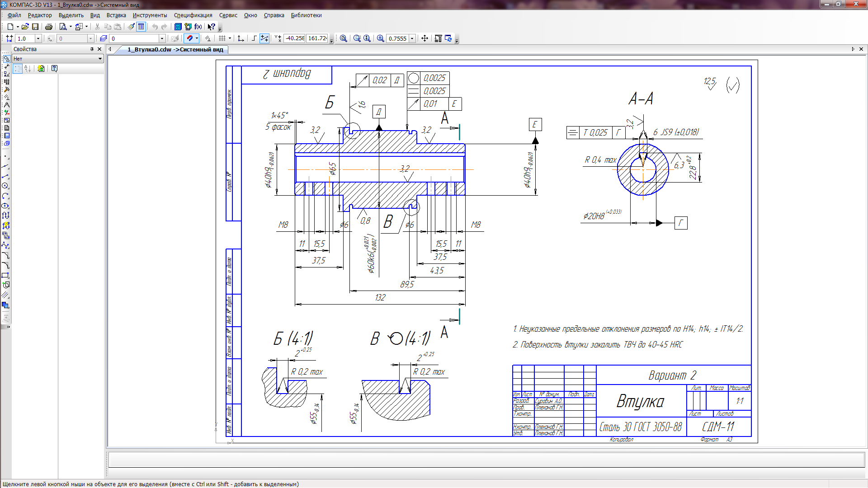Select the Hatch tool in the left toolbar

5,295
